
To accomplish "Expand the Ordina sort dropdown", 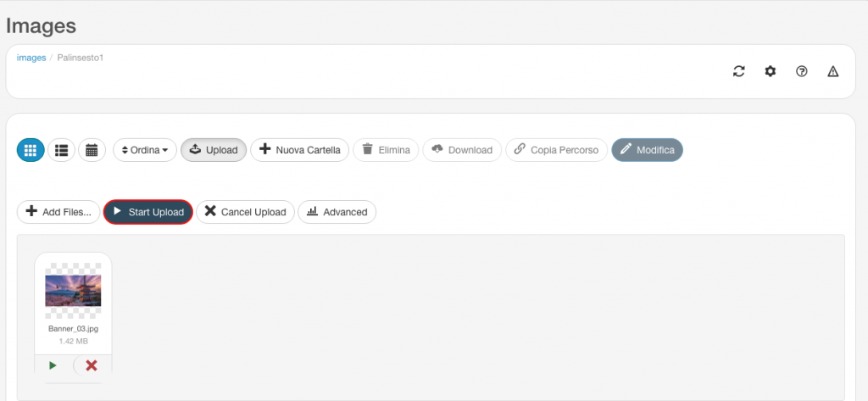I will (x=145, y=150).
